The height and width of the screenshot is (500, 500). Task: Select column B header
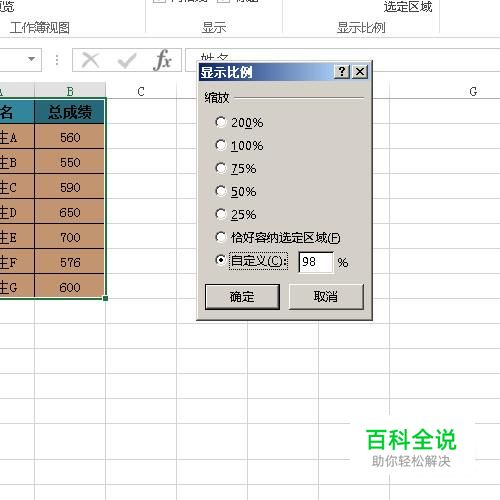pyautogui.click(x=70, y=91)
